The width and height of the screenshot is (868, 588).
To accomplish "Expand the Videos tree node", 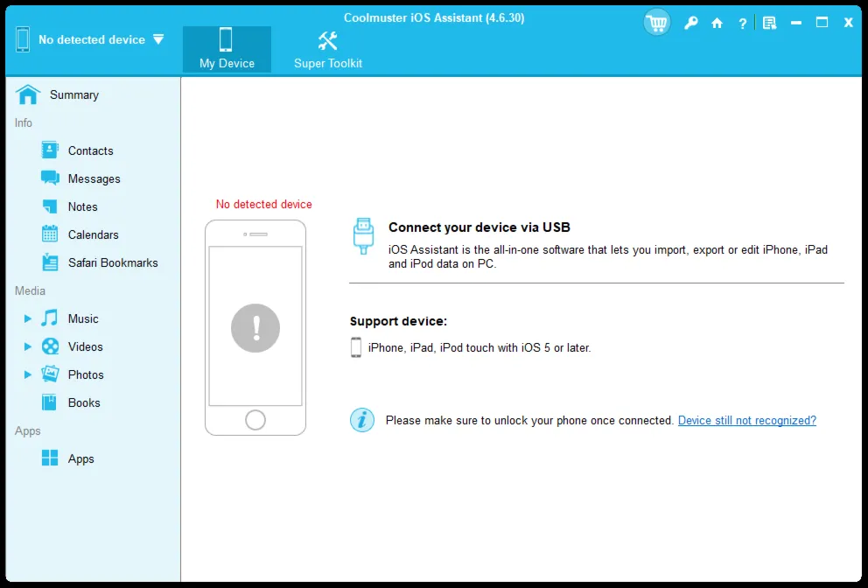I will pyautogui.click(x=27, y=346).
